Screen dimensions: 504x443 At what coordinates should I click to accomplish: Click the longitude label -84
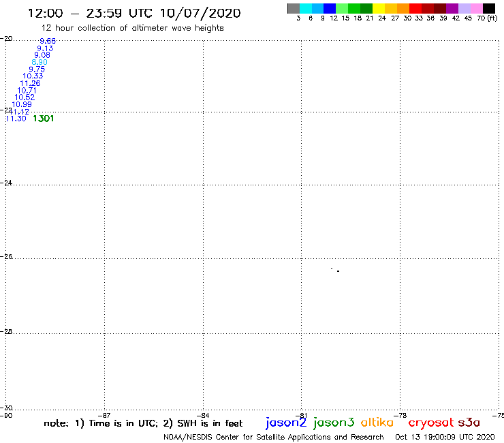203,415
